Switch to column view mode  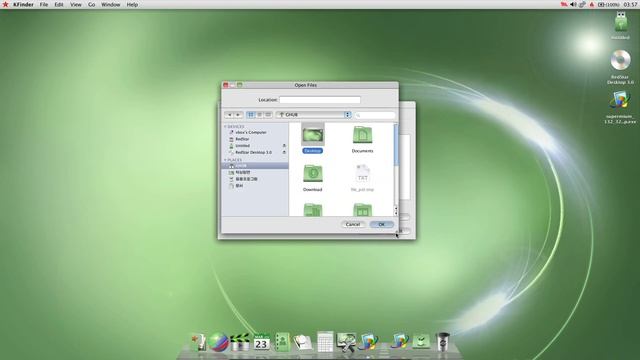tap(268, 115)
